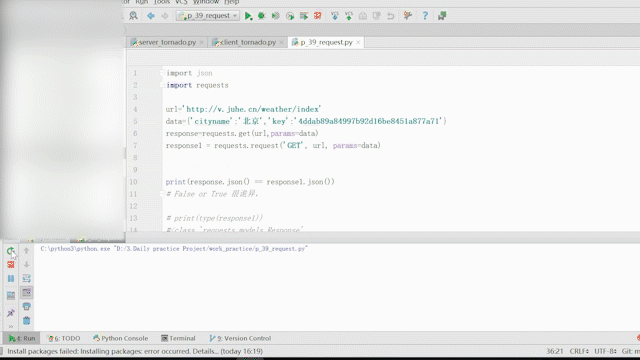Click the p_39_request.py path in console output

coord(211,249)
